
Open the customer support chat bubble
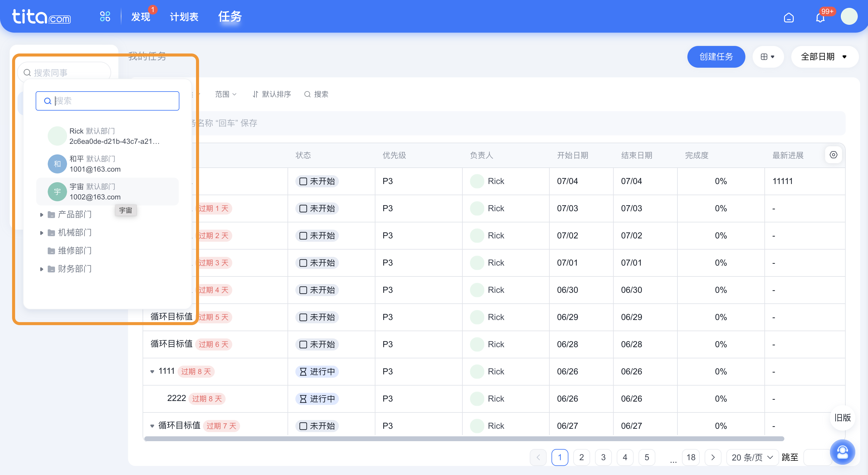coord(842,452)
